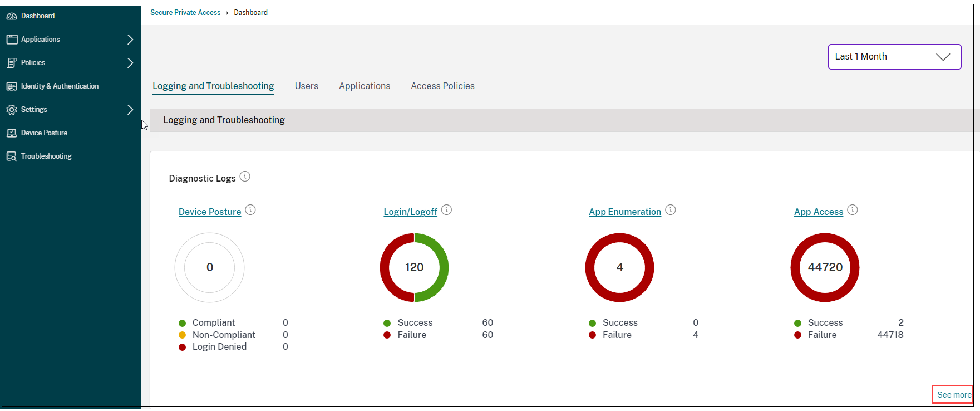Image resolution: width=980 pixels, height=411 pixels.
Task: Open the Last 1 Month time range dropdown
Action: 894,57
